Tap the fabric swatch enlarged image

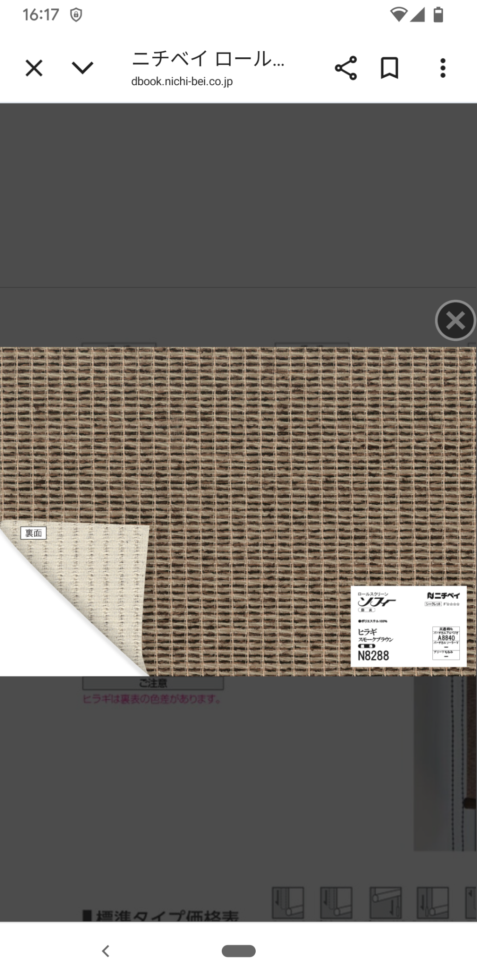[x=238, y=511]
